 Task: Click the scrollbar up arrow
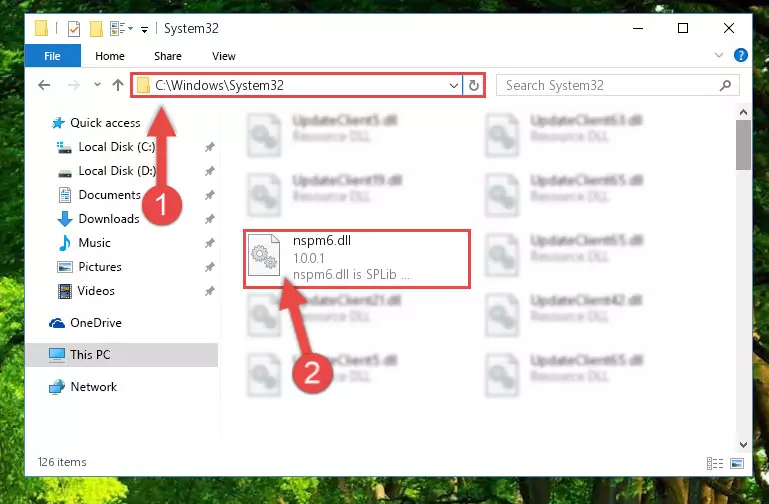(x=743, y=112)
